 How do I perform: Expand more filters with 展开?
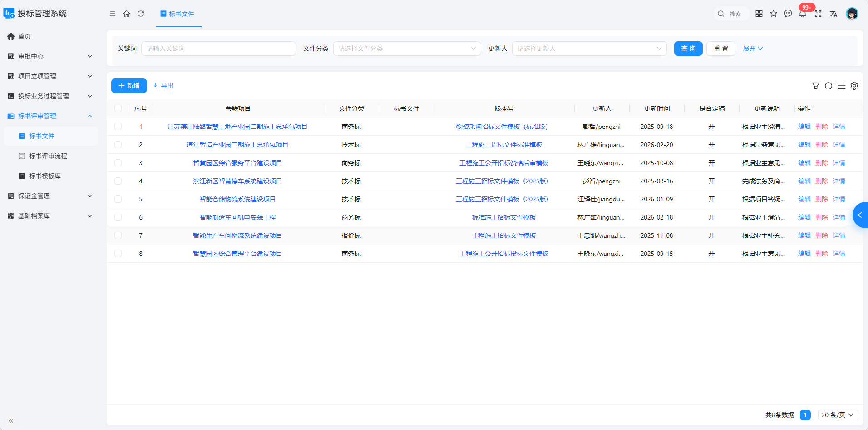point(753,49)
